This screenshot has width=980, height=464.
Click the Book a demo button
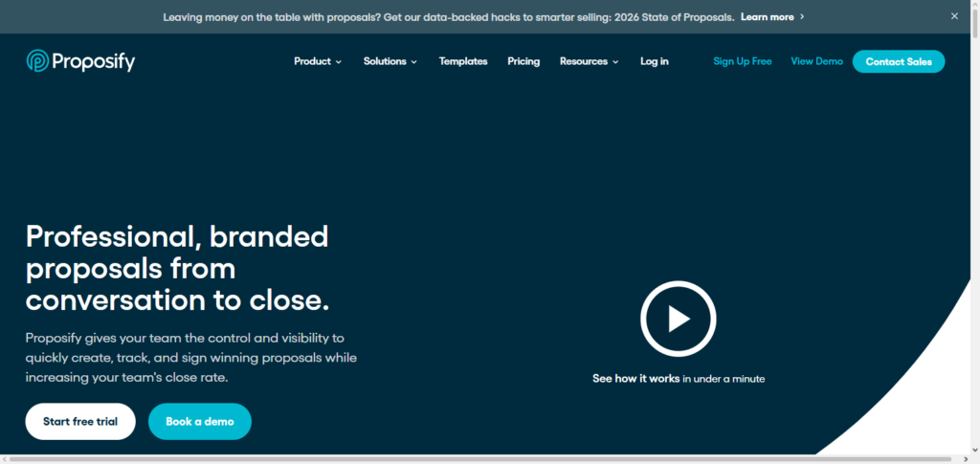coord(200,422)
